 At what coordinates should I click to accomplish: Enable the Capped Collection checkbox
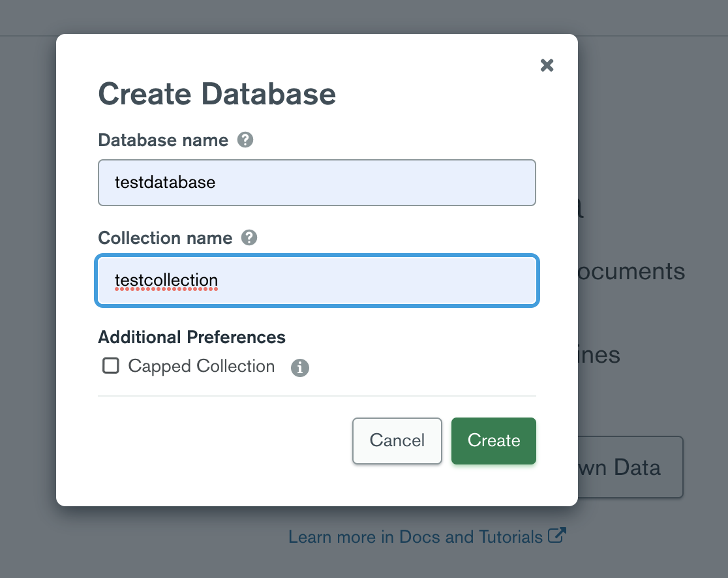click(110, 366)
